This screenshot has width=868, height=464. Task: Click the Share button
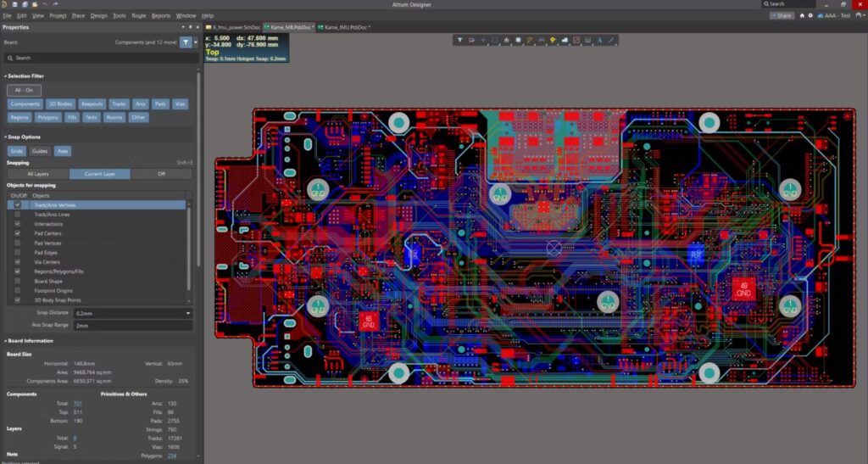point(782,15)
